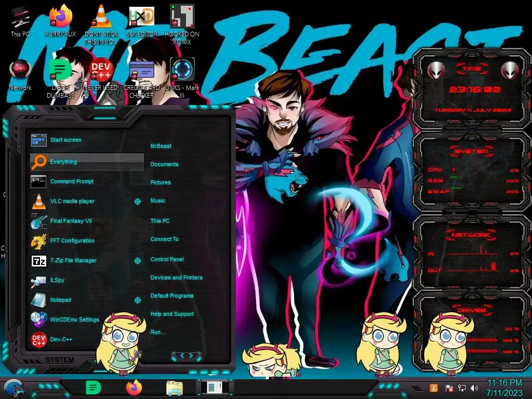The width and height of the screenshot is (532, 399).
Task: Open This PC from the start menu
Action: pyautogui.click(x=160, y=221)
